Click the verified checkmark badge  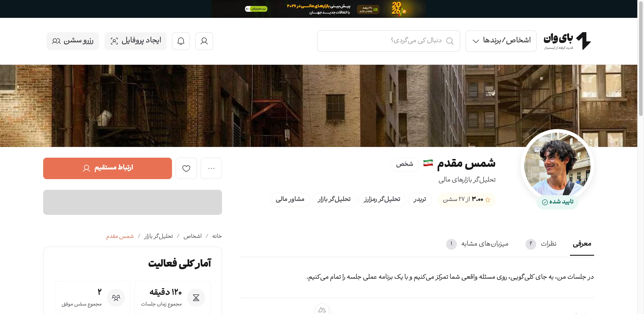(x=557, y=202)
